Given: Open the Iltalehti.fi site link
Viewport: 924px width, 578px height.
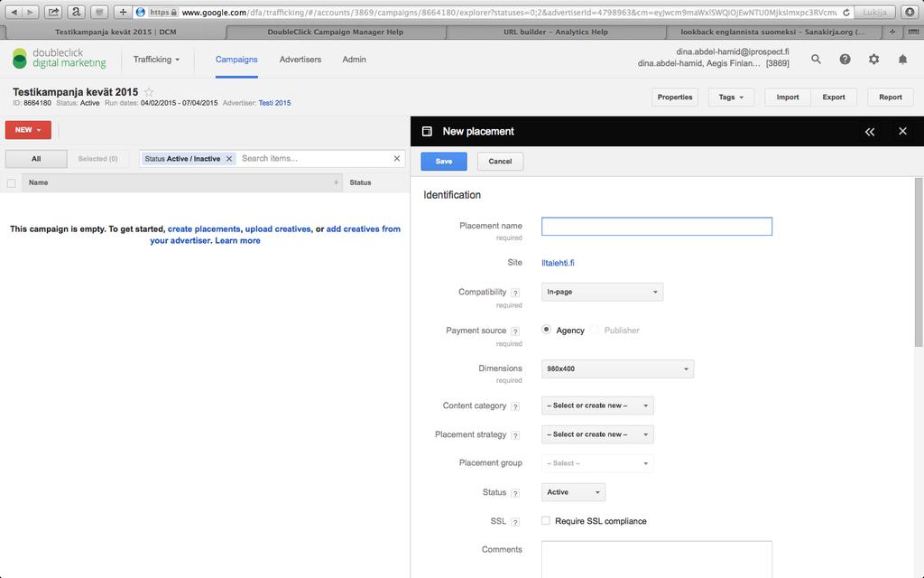Looking at the screenshot, I should (x=558, y=263).
